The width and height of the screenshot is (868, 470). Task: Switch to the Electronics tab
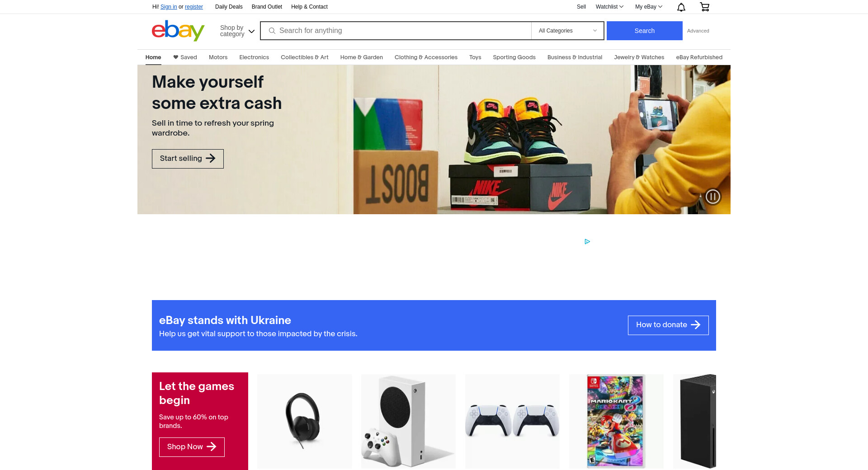254,57
